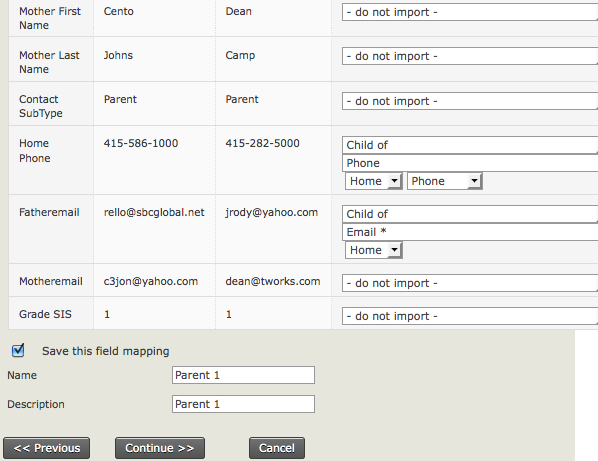Open Mother Last Name import field dropdown
This screenshot has width=598, height=461.
(470, 56)
